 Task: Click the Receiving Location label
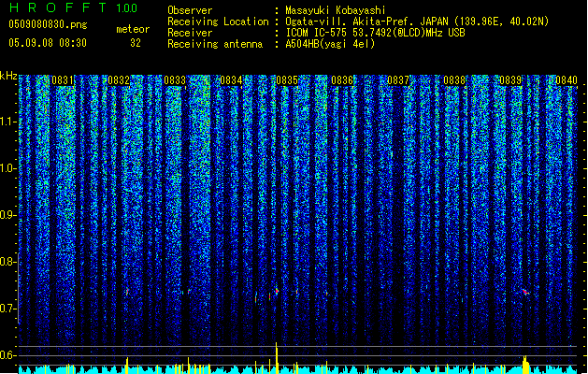click(218, 22)
